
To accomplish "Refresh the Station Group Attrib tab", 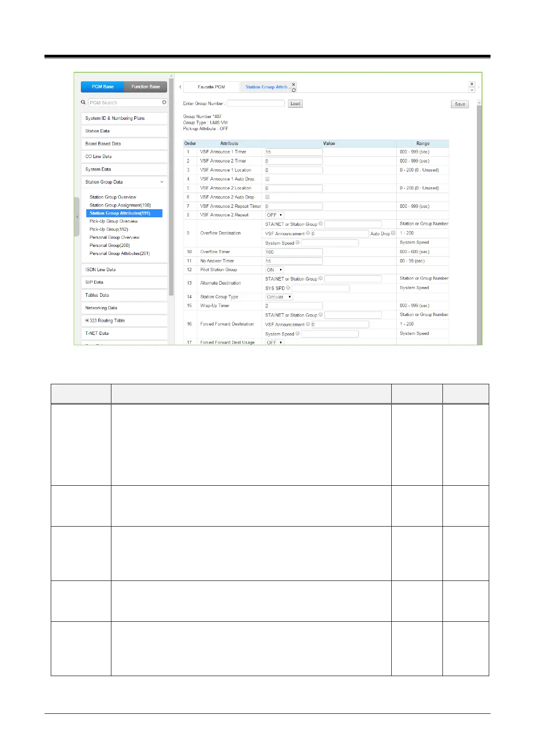I will 294,90.
